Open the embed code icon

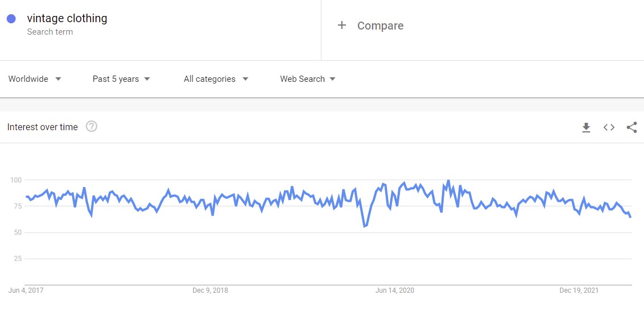[x=609, y=127]
